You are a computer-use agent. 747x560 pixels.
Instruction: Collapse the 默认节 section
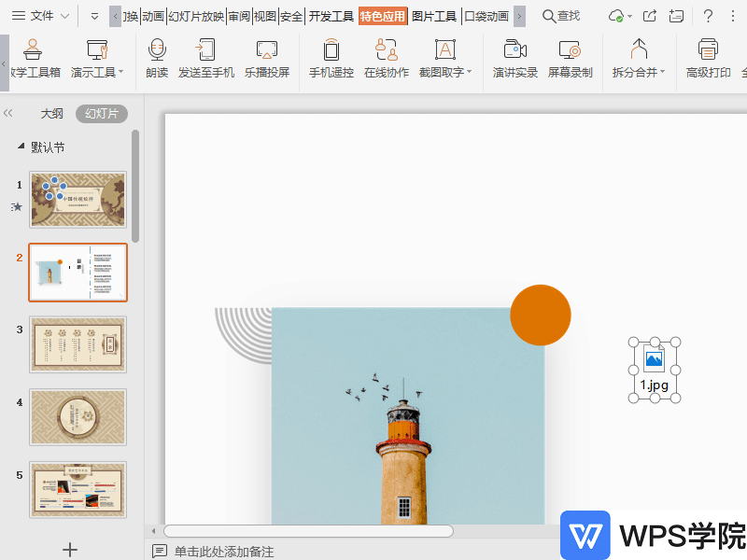coord(21,147)
